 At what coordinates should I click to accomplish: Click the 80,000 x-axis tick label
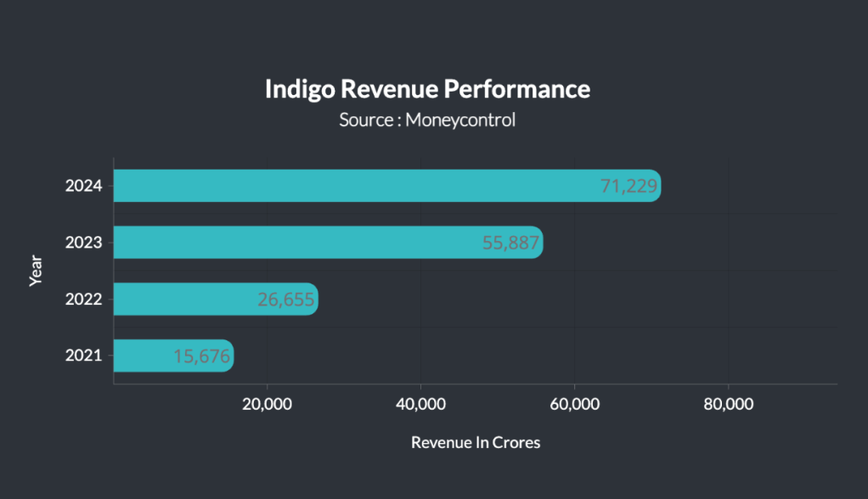point(728,405)
